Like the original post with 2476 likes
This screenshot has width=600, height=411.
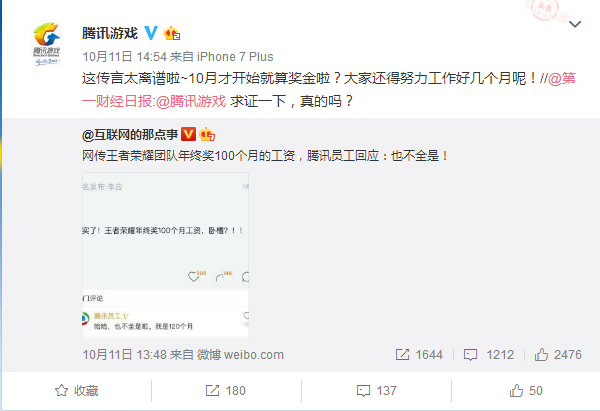[558, 355]
